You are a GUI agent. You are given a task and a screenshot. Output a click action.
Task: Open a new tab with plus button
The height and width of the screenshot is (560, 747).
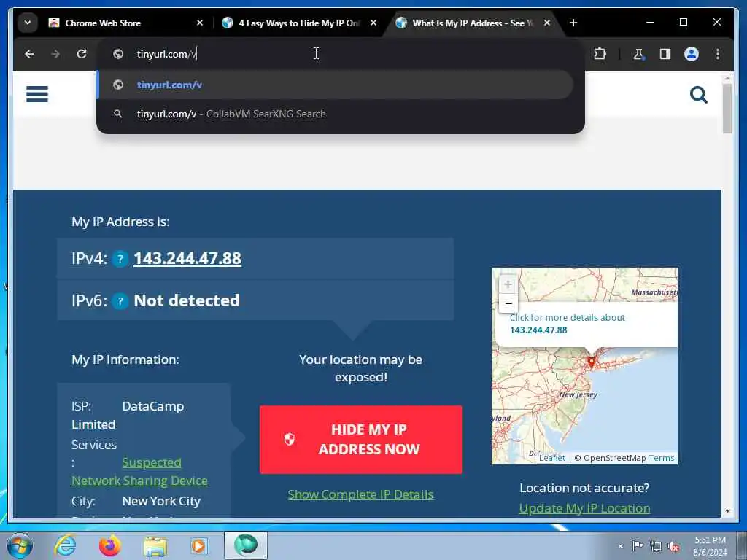573,23
